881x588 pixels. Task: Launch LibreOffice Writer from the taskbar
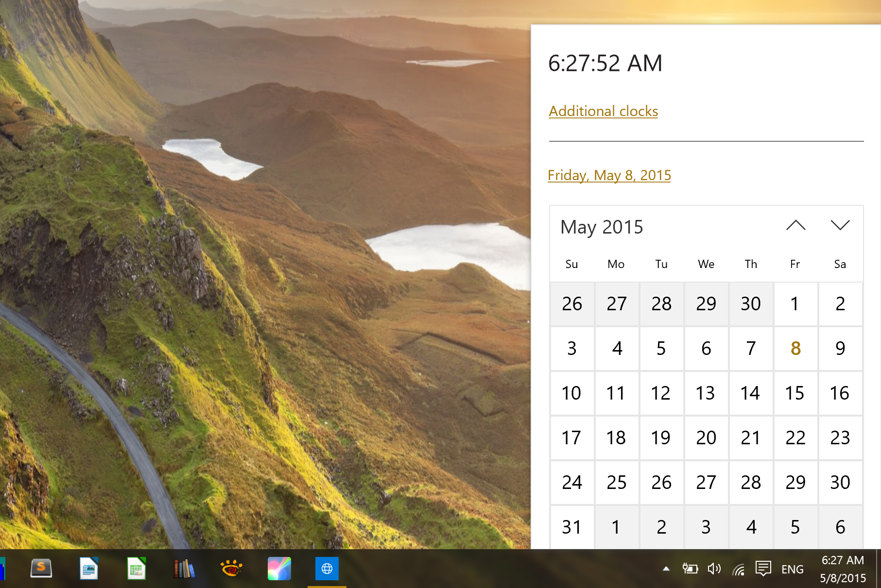(x=88, y=568)
